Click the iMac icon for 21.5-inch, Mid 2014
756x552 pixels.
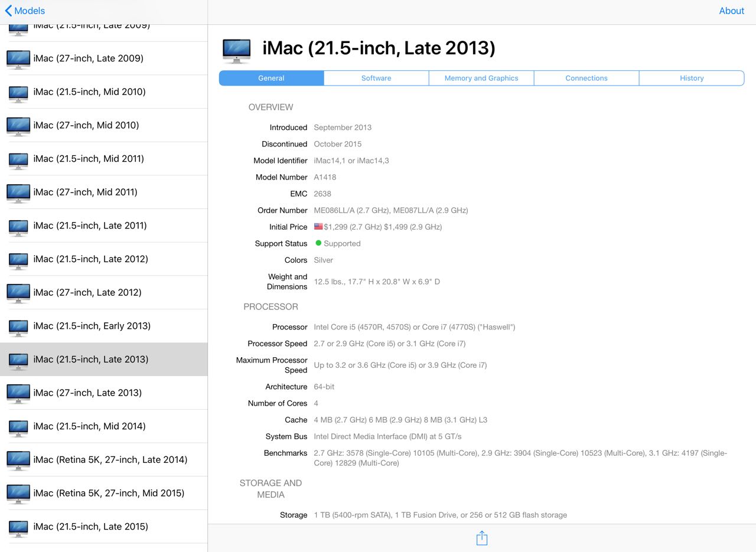pos(18,428)
